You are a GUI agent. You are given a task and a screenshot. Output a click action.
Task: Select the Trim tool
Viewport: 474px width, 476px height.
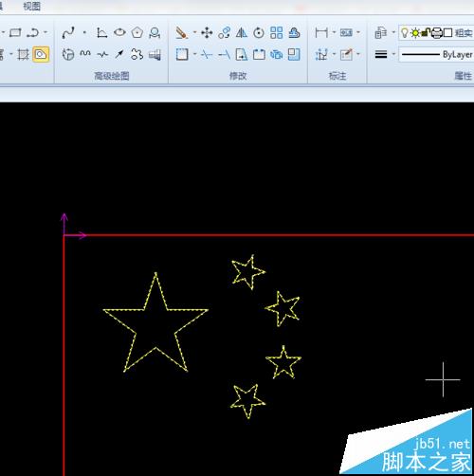[x=207, y=55]
